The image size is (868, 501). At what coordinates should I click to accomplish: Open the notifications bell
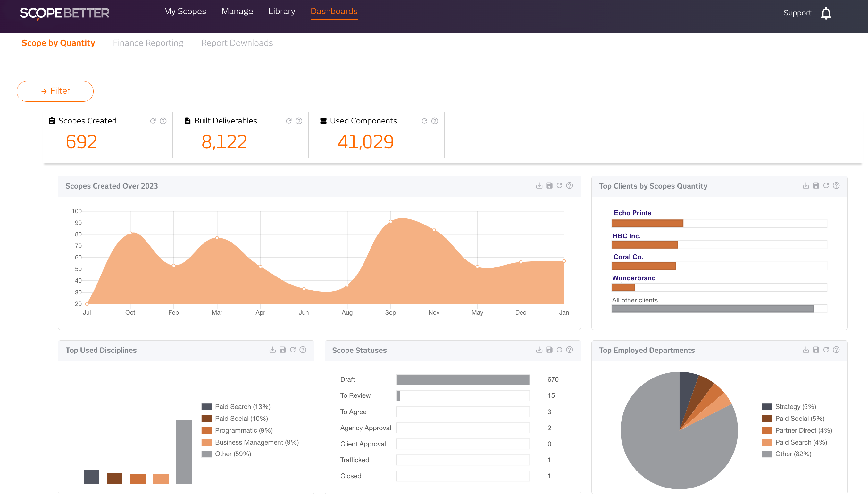[x=826, y=13]
